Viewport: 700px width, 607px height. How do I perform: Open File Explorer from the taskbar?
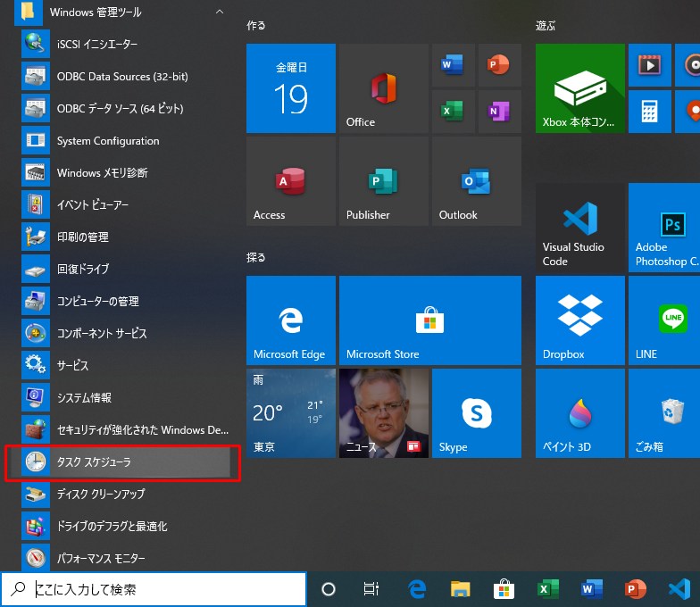(x=460, y=589)
